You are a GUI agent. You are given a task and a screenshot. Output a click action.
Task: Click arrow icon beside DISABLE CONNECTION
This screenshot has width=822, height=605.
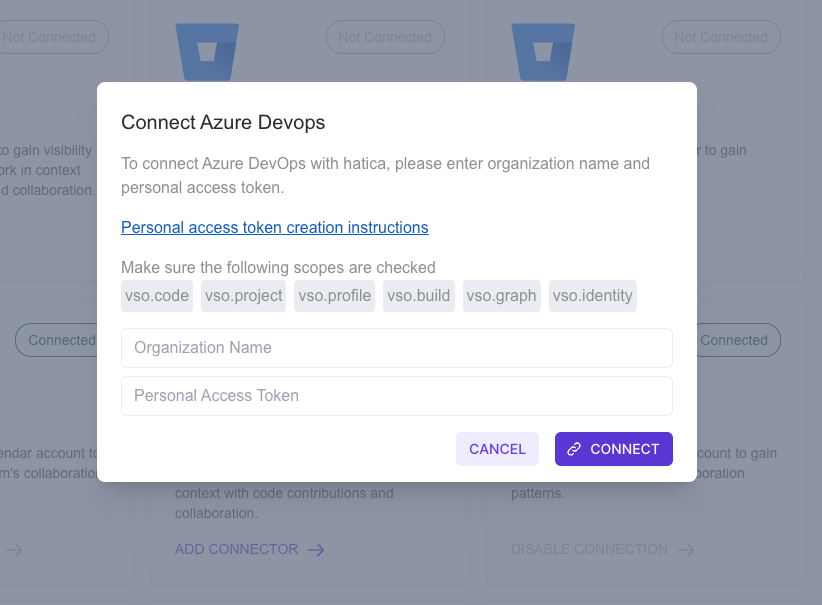[x=686, y=549]
